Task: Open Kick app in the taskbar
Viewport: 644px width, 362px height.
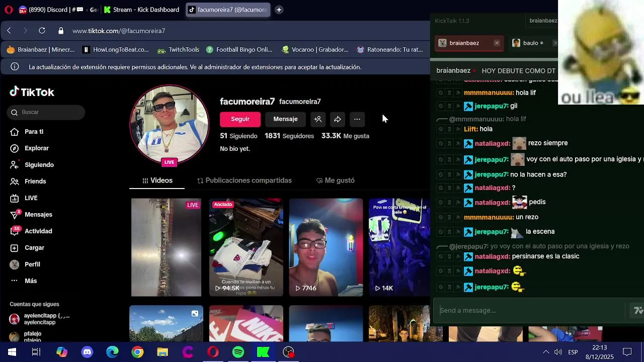Action: pyautogui.click(x=263, y=352)
